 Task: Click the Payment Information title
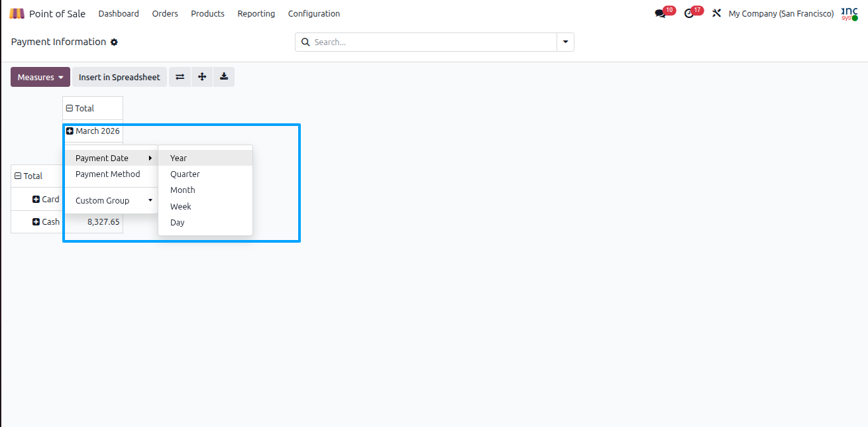pyautogui.click(x=58, y=42)
